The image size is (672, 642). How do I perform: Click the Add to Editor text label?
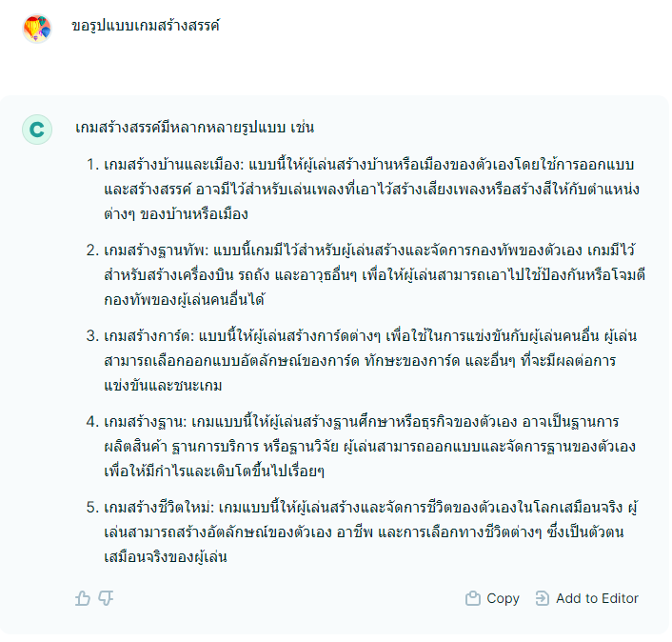[597, 598]
